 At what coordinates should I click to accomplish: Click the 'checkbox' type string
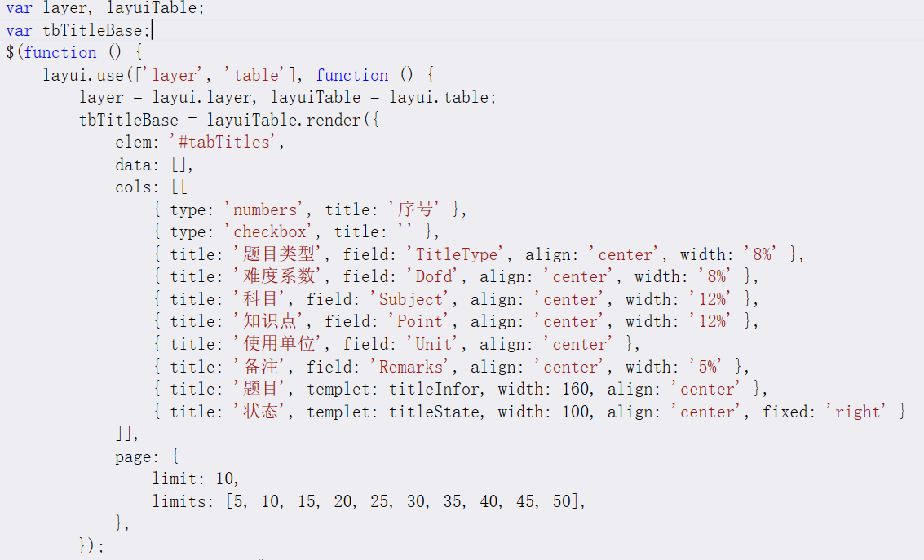click(x=269, y=232)
